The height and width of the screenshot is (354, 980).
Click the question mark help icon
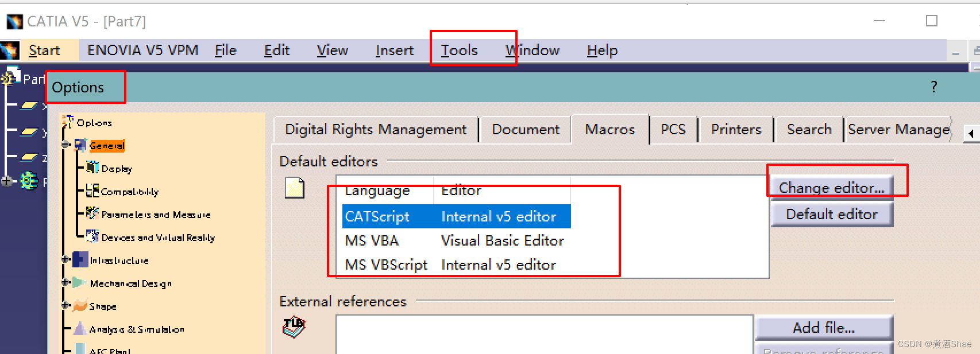point(934,87)
